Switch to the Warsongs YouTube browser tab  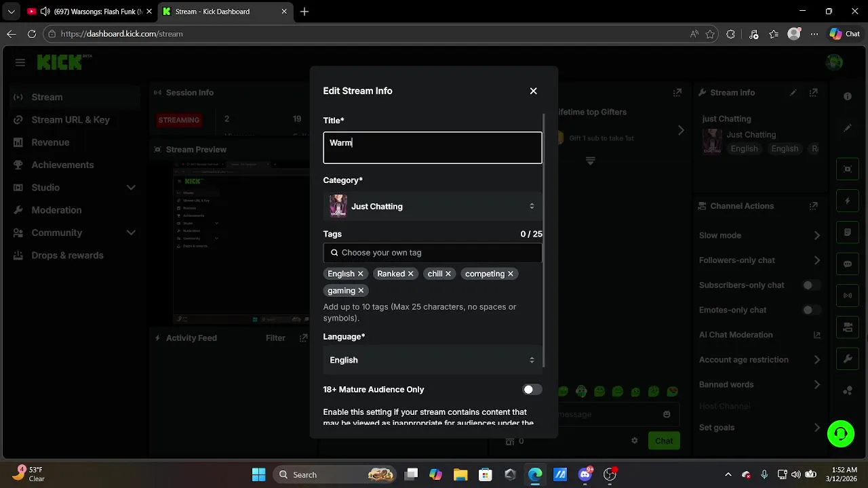click(x=88, y=12)
